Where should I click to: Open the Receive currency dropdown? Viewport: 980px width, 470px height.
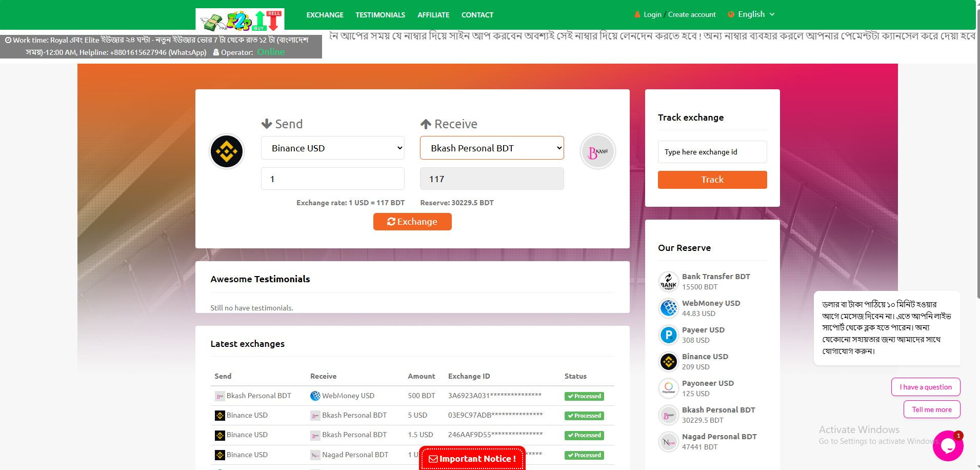[491, 148]
